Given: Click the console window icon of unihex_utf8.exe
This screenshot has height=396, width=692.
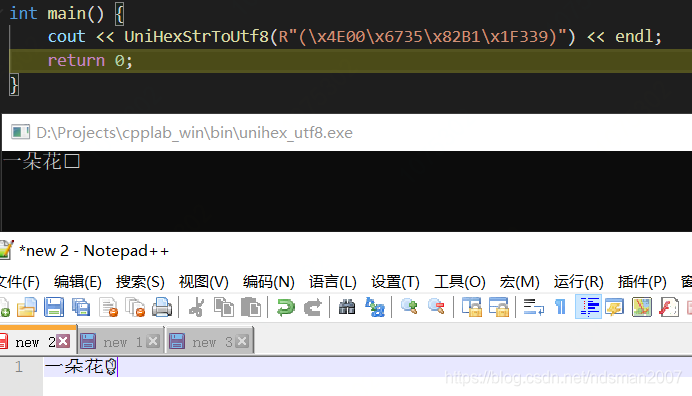Looking at the screenshot, I should click(20, 132).
